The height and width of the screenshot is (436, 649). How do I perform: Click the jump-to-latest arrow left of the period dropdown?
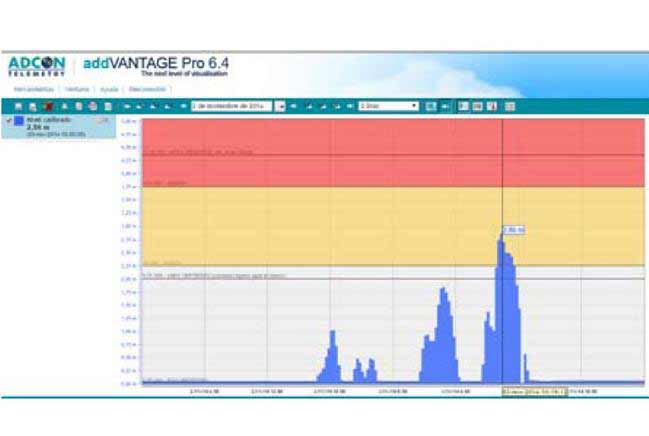[x=350, y=106]
